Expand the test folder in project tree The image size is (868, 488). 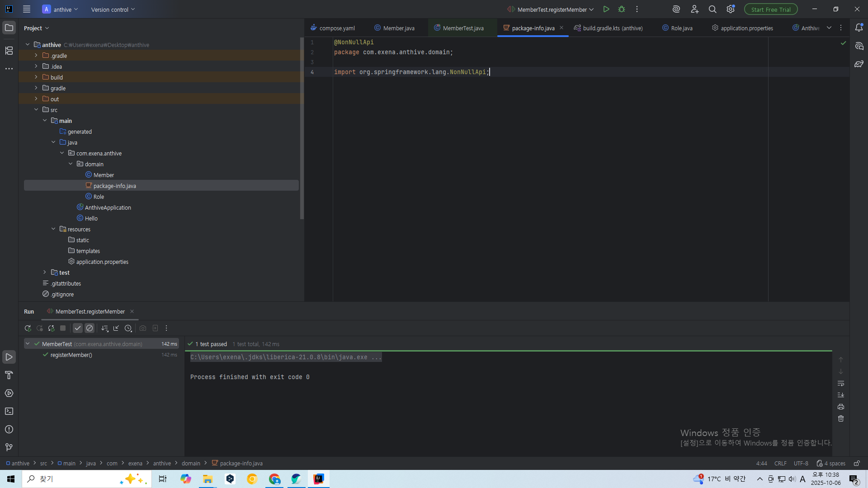[x=45, y=272]
